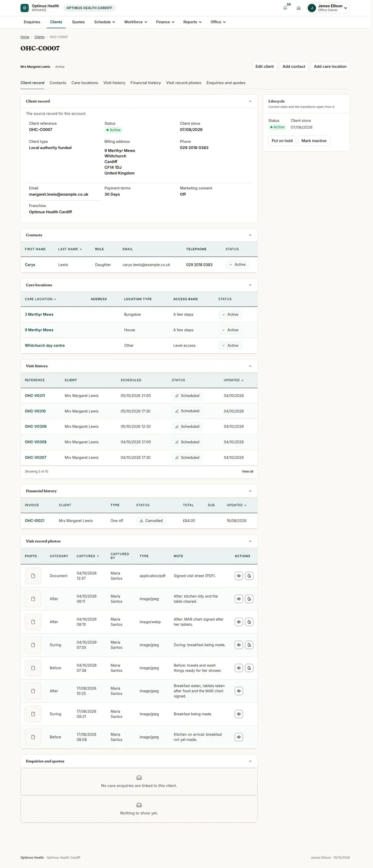Screen dimensions: 373x868
Task: Collapse the Contacts panel
Action: (250, 235)
